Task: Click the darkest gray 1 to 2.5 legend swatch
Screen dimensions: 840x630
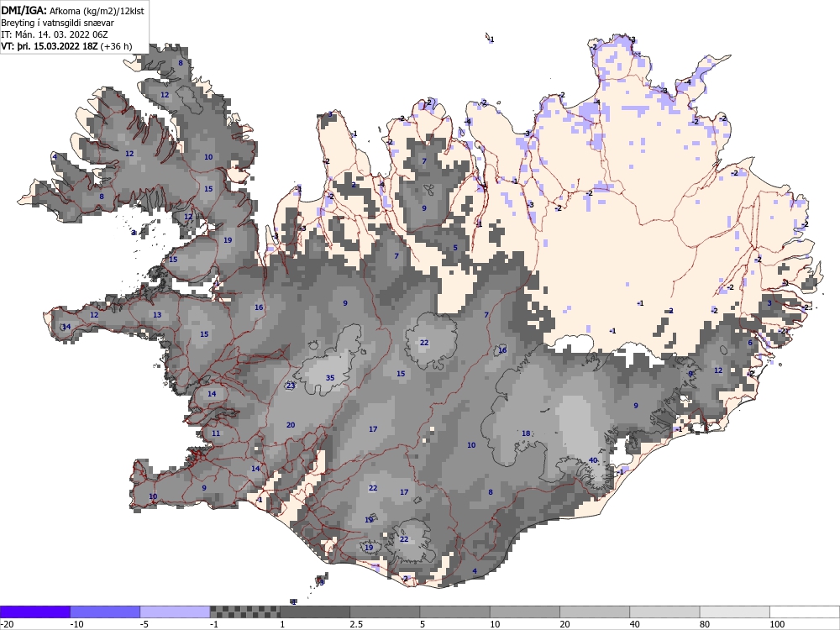Action: [x=315, y=612]
